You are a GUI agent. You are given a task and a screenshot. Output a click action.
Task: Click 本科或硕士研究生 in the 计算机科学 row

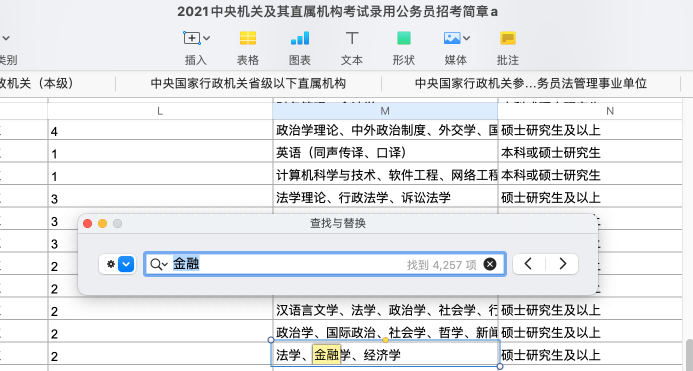[x=551, y=175]
